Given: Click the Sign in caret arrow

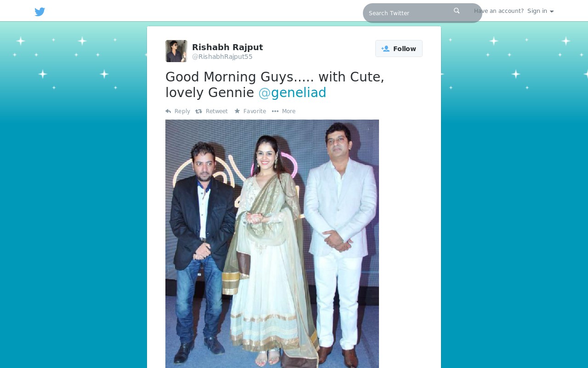Looking at the screenshot, I should [x=552, y=11].
